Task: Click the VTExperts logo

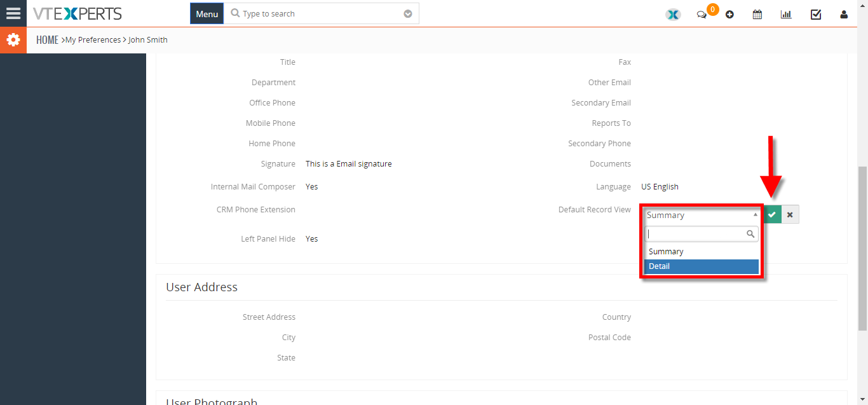Action: pyautogui.click(x=78, y=13)
